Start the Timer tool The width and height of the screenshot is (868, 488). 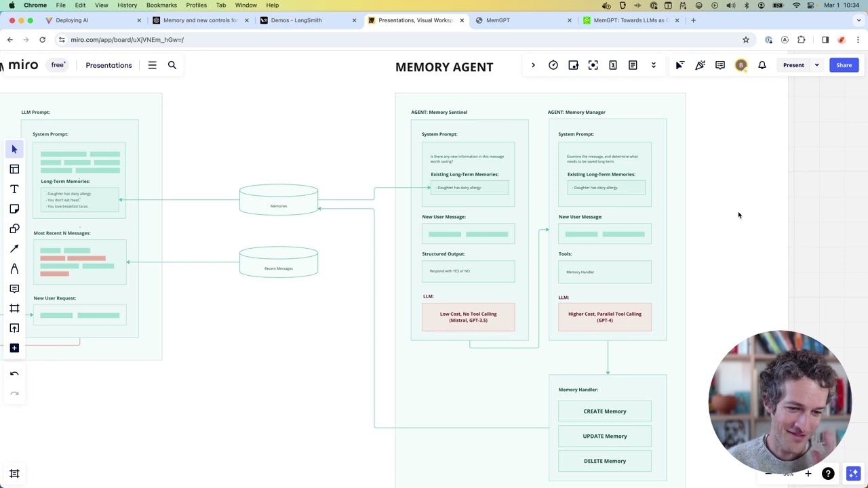point(553,65)
